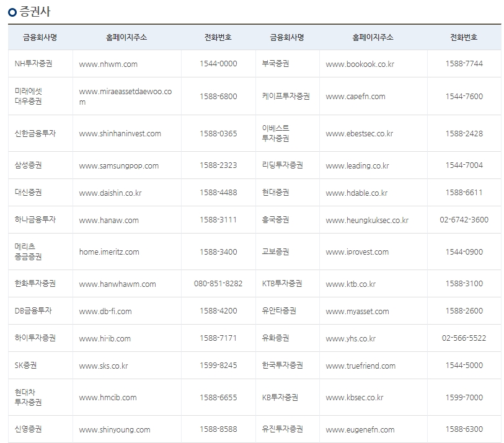The height and width of the screenshot is (443, 504).
Task: Click the phone number 1588-6611
Action: (464, 193)
